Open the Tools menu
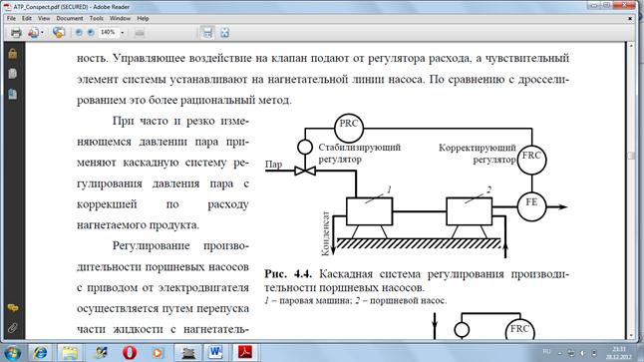Screen dimensions: 644x362 [x=96, y=19]
